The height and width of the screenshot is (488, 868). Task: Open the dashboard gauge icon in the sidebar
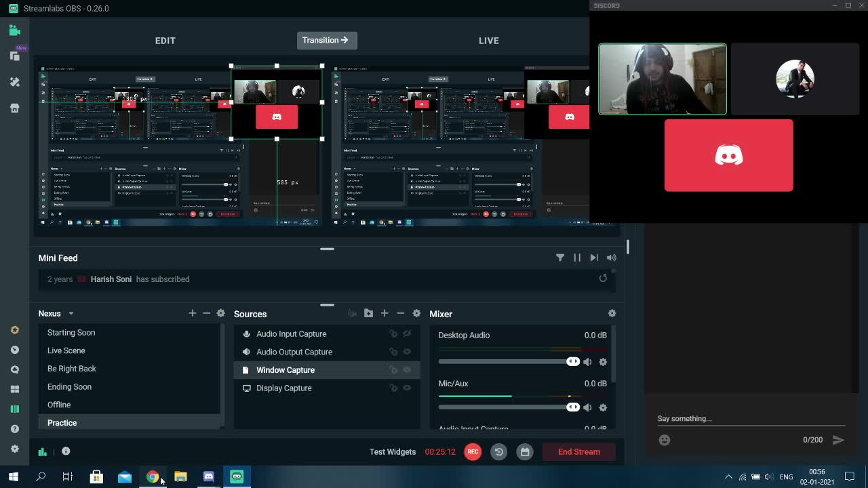(15, 350)
